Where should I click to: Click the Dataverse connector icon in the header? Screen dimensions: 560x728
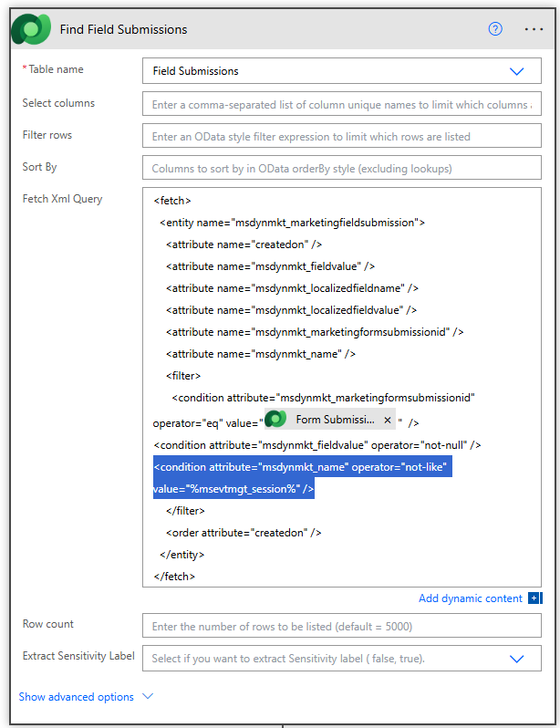coord(30,29)
